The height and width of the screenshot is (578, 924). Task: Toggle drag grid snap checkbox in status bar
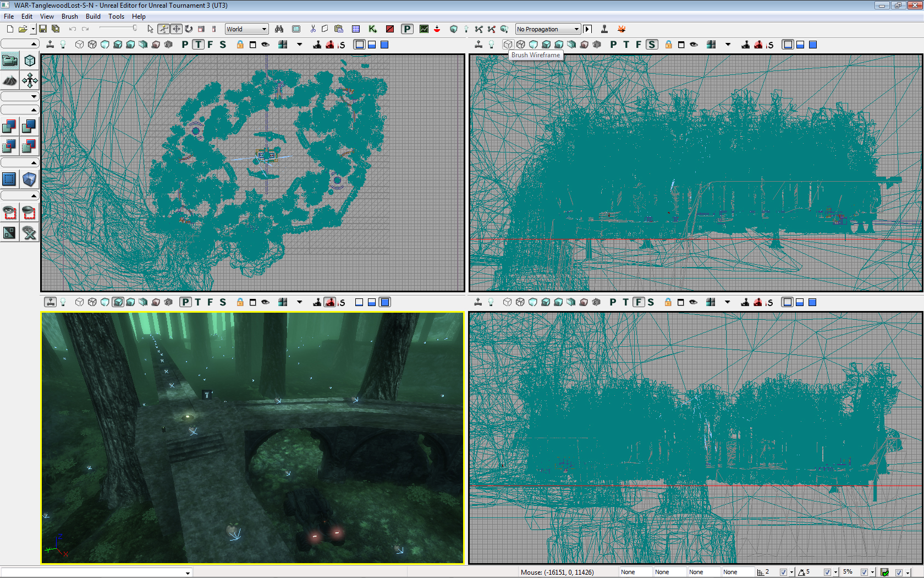[x=783, y=572]
